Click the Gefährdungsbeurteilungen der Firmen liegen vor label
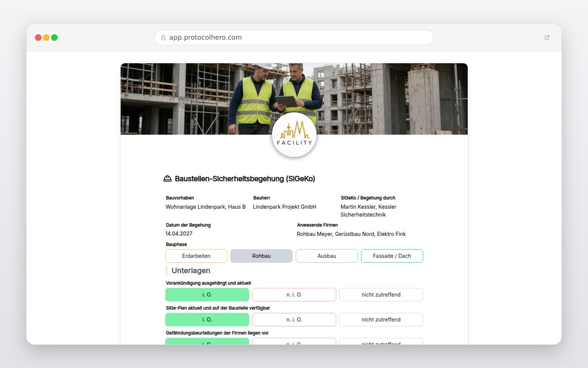 click(x=217, y=333)
